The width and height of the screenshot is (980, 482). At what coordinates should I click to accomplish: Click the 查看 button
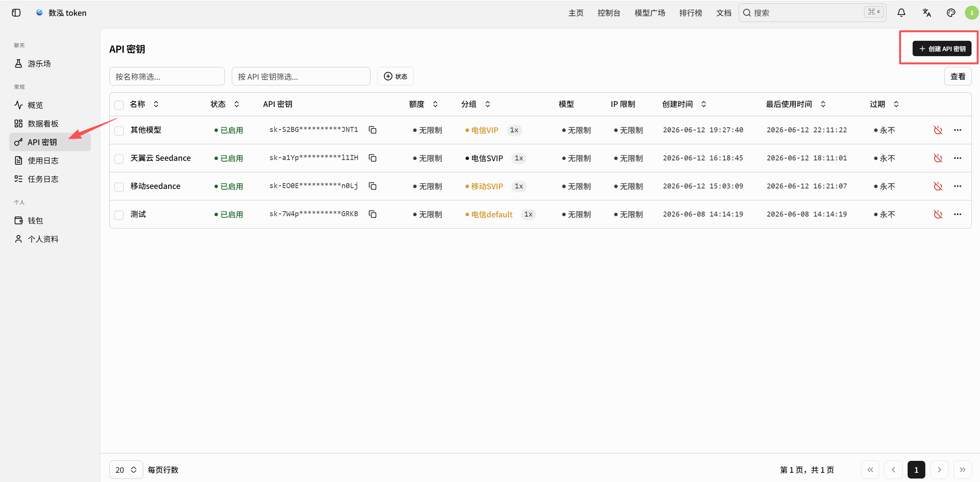click(x=958, y=76)
